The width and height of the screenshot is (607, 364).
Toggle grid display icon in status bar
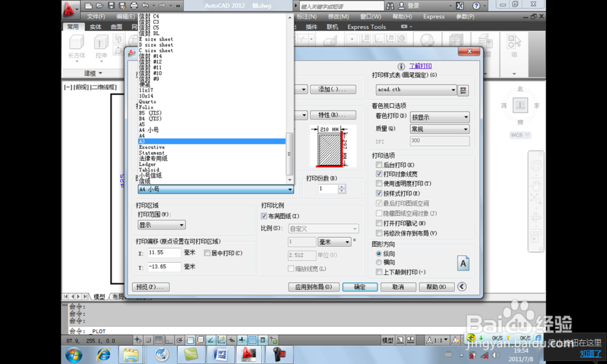point(158,340)
